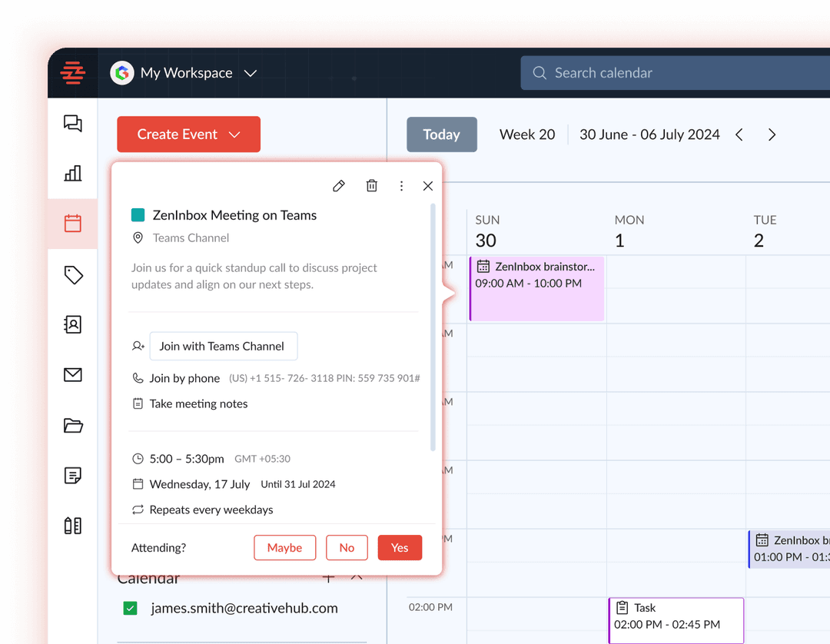Open the Task event at 02:00 PM
This screenshot has width=830, height=644.
(x=676, y=620)
